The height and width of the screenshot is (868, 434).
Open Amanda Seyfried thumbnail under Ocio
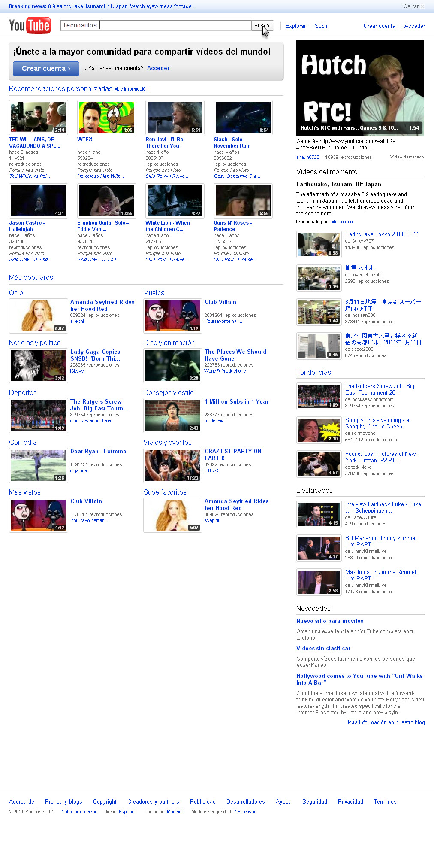(39, 316)
